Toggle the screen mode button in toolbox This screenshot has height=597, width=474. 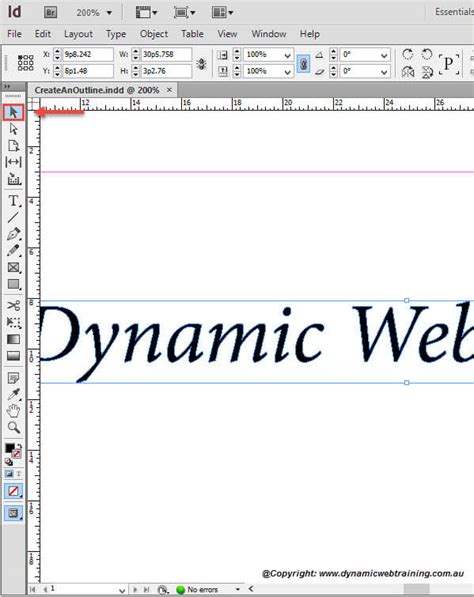tap(13, 513)
